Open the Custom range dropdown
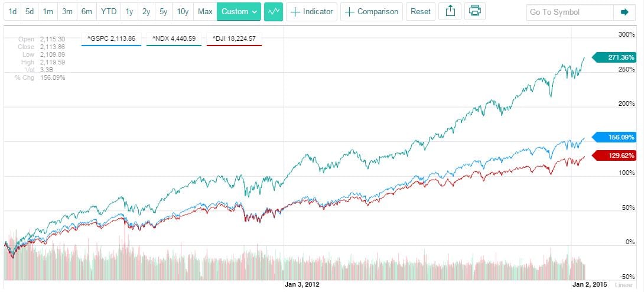The height and width of the screenshot is (292, 644). [x=239, y=12]
